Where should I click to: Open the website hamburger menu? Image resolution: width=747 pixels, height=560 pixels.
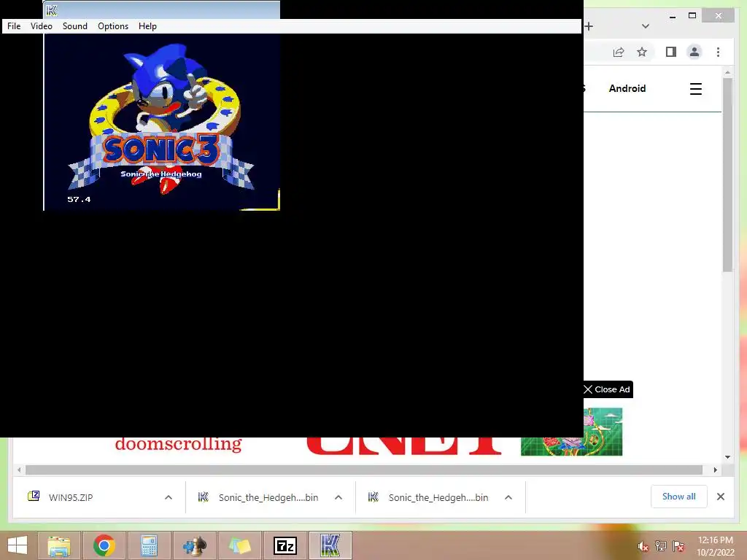(695, 89)
